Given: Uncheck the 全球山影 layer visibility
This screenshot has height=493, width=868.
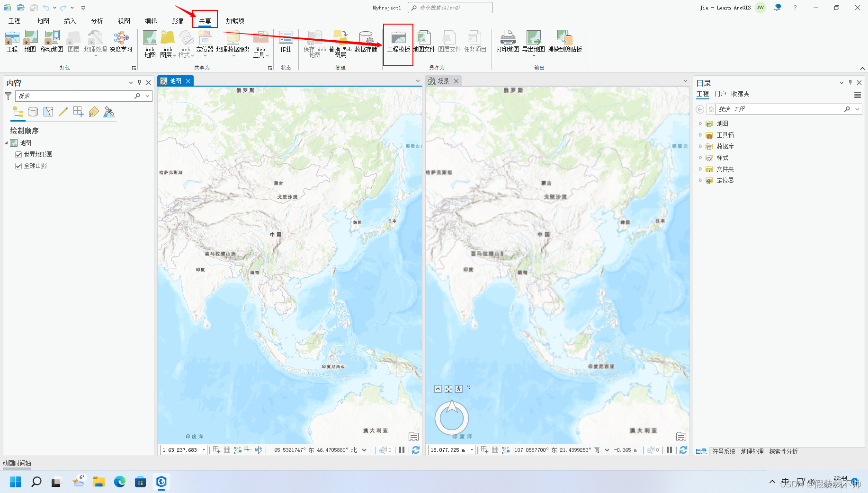Looking at the screenshot, I should pos(18,166).
